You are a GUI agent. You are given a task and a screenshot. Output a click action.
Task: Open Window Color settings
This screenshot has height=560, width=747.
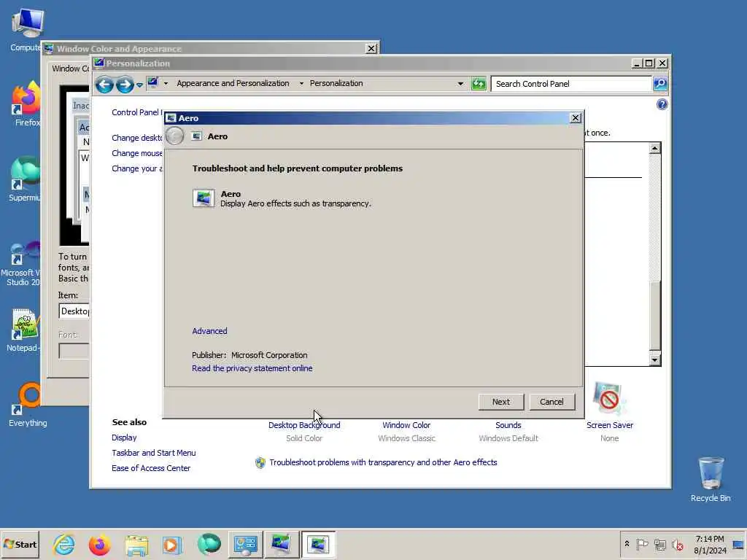406,425
